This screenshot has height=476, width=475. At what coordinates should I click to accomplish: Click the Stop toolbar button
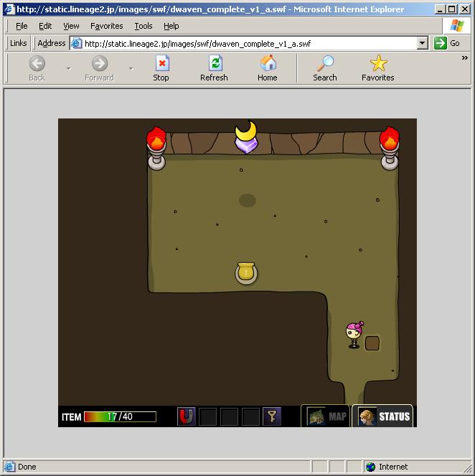point(161,68)
